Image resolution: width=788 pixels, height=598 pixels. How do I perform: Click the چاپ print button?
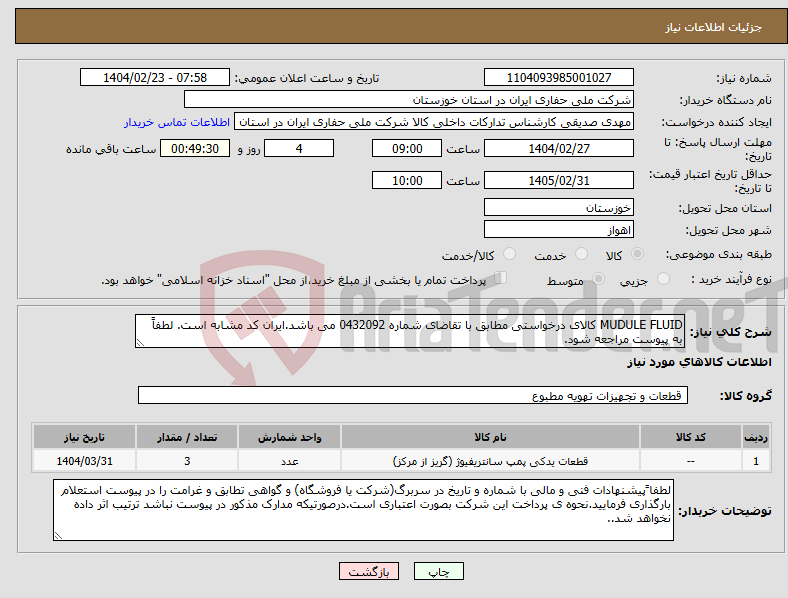click(439, 571)
